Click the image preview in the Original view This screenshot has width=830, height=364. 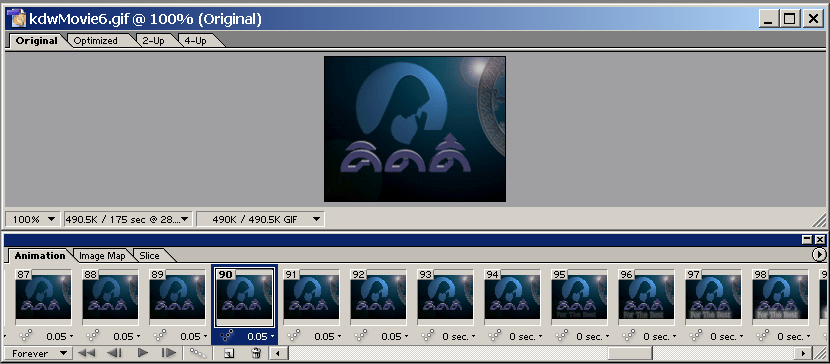tap(415, 129)
